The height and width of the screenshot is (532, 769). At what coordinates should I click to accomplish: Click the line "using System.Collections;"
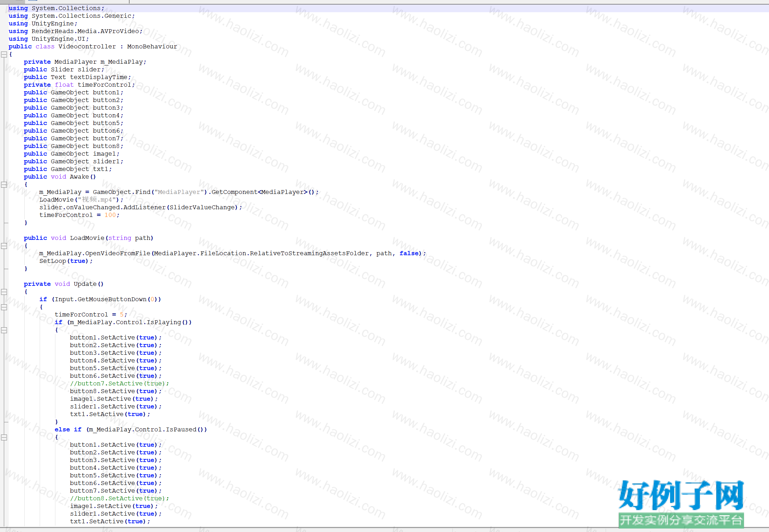click(56, 8)
